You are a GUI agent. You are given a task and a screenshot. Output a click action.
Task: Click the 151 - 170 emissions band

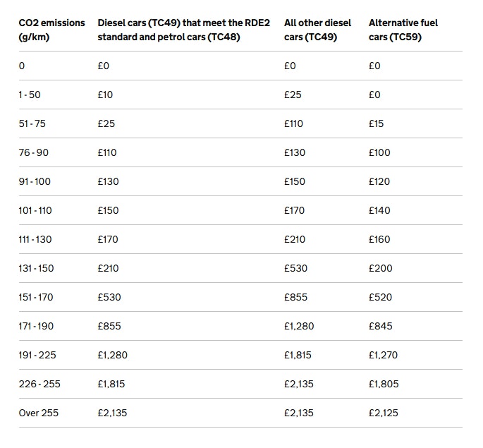point(36,297)
